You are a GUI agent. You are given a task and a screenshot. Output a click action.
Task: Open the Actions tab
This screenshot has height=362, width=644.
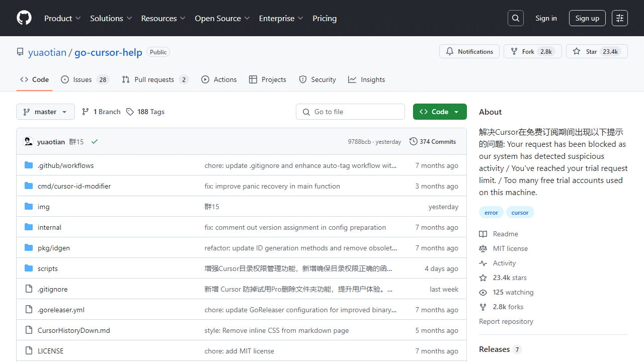[219, 79]
